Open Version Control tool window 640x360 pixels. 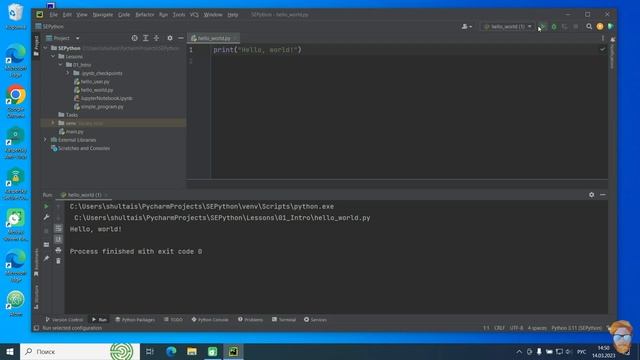64,320
